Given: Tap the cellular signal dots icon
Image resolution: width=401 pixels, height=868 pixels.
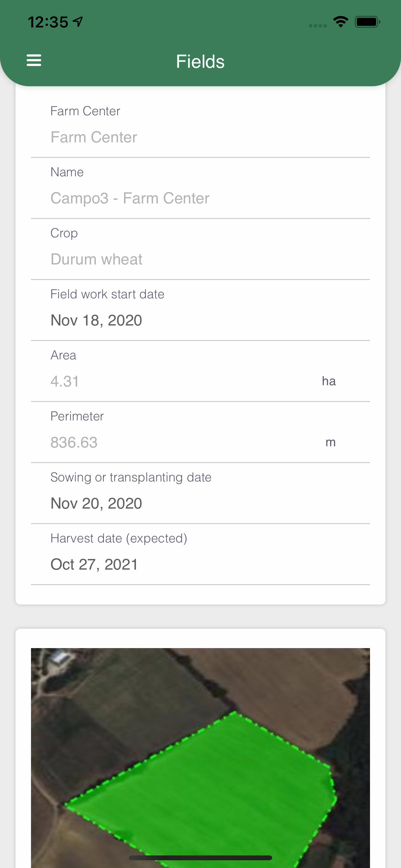Looking at the screenshot, I should tap(318, 26).
